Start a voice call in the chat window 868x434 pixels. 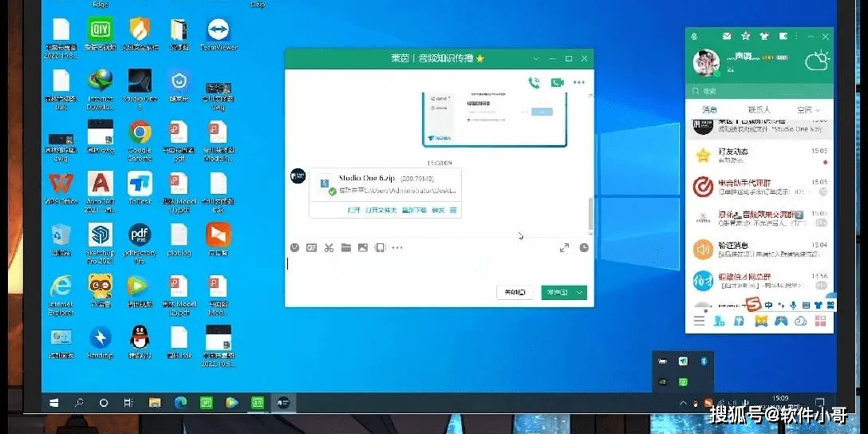(534, 83)
